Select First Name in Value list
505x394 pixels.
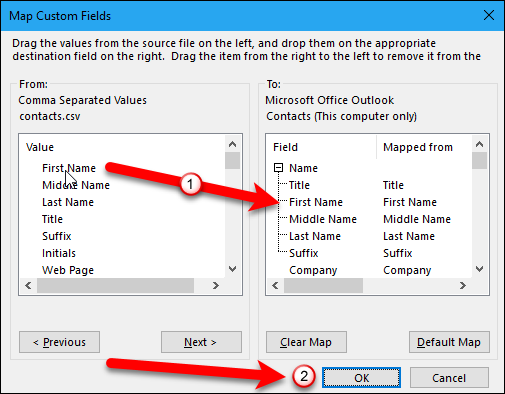69,168
